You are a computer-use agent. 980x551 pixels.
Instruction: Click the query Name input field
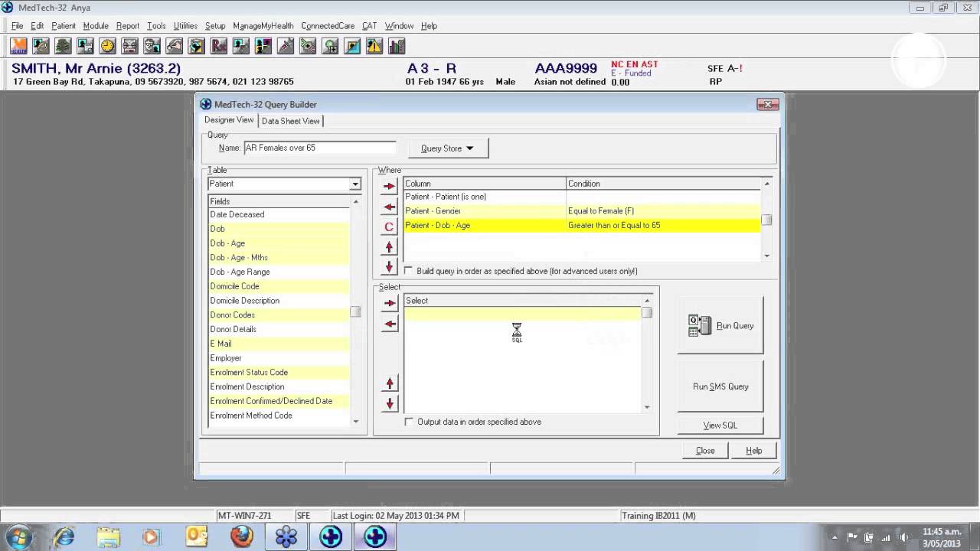pos(319,148)
